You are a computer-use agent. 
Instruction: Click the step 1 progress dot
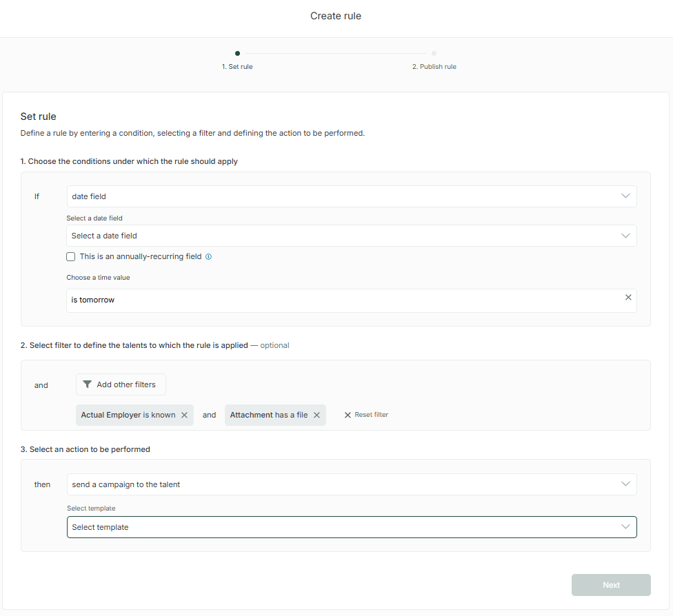point(237,53)
